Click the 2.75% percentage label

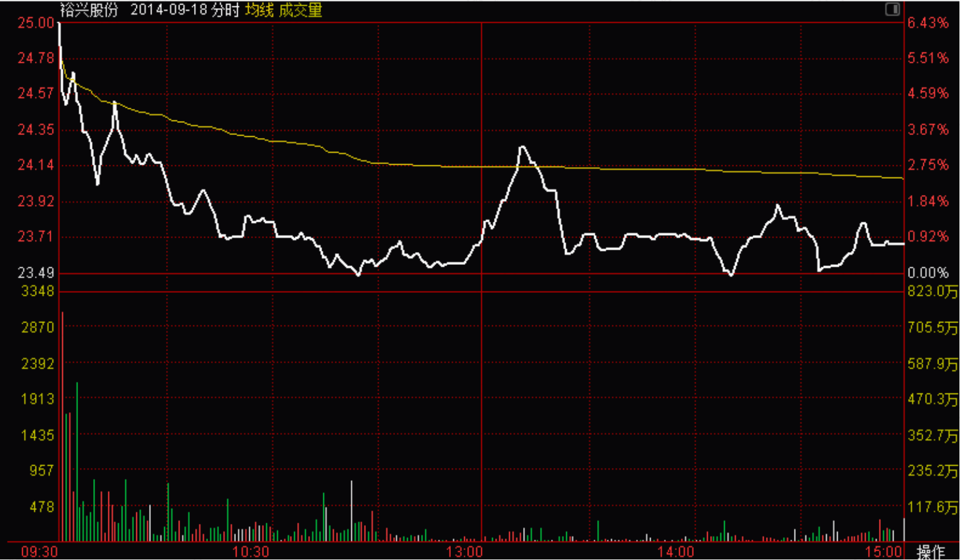(929, 165)
